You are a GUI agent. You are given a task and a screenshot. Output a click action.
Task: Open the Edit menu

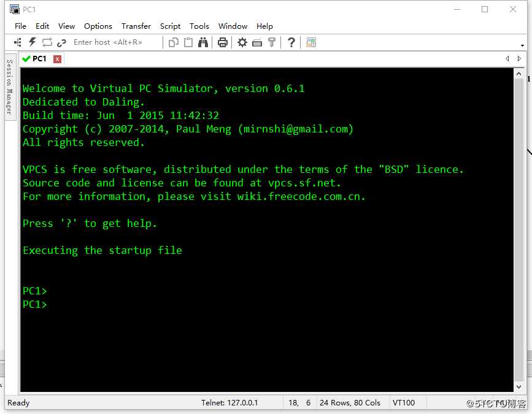(x=42, y=26)
